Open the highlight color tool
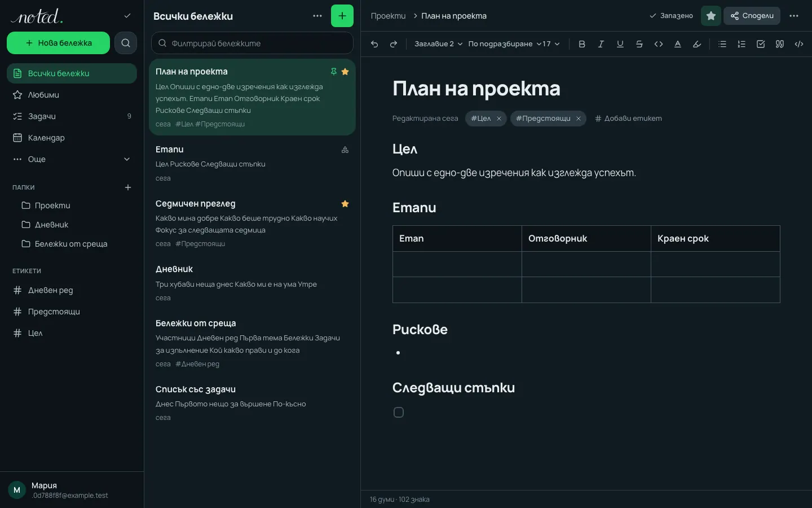 click(x=697, y=44)
